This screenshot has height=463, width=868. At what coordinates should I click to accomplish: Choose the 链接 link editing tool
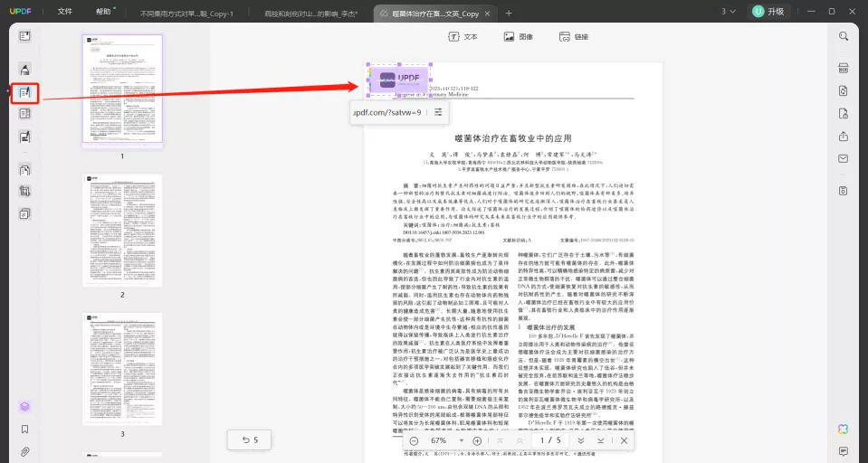pyautogui.click(x=574, y=36)
